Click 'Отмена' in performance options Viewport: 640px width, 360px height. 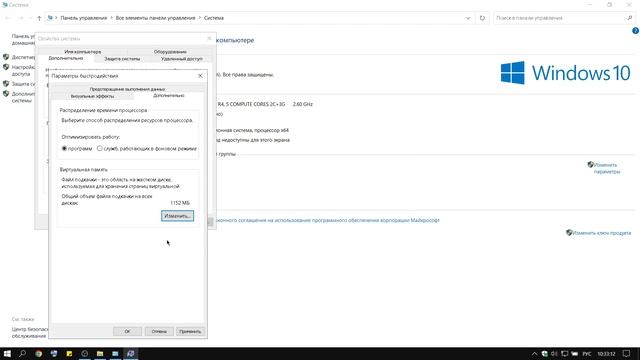(159, 331)
